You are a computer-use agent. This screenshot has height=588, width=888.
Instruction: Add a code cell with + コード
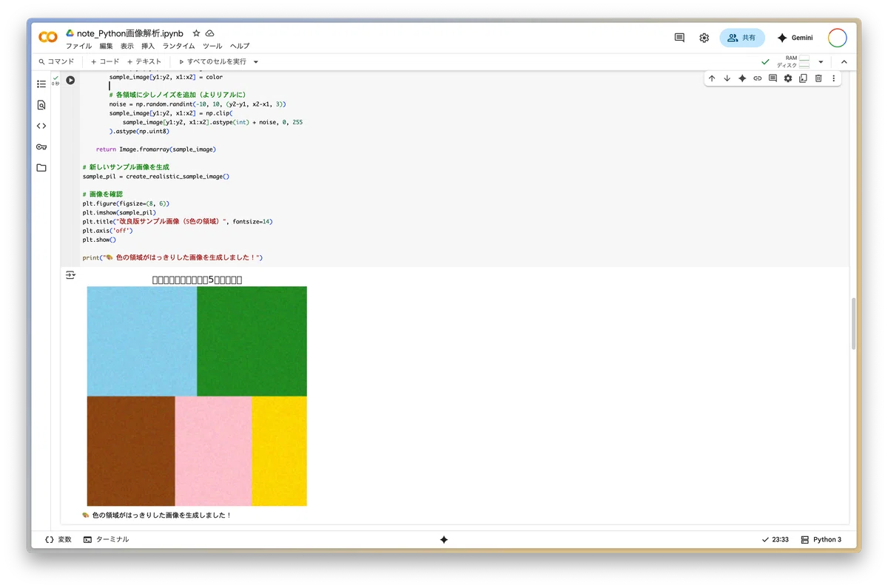(x=105, y=62)
